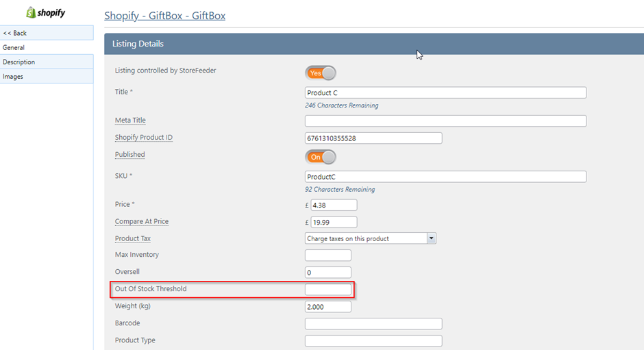Click the Meta Title input field
Viewport: 644px width, 350px height.
click(x=445, y=121)
